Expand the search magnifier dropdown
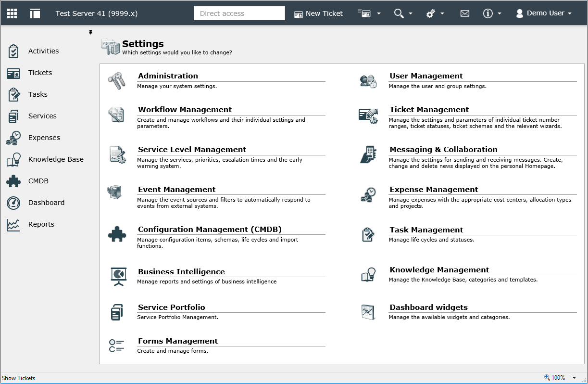The image size is (588, 384). 403,13
